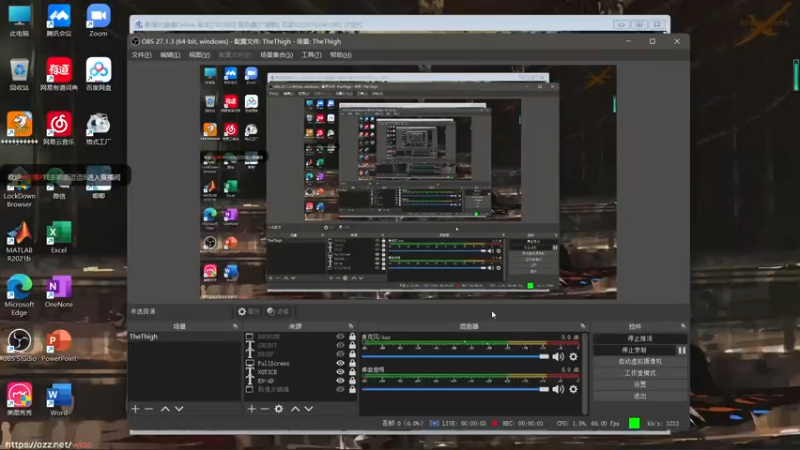Image resolution: width=800 pixels, height=450 pixels.
Task: Open 百度网盘 desktop icon
Action: point(98,74)
